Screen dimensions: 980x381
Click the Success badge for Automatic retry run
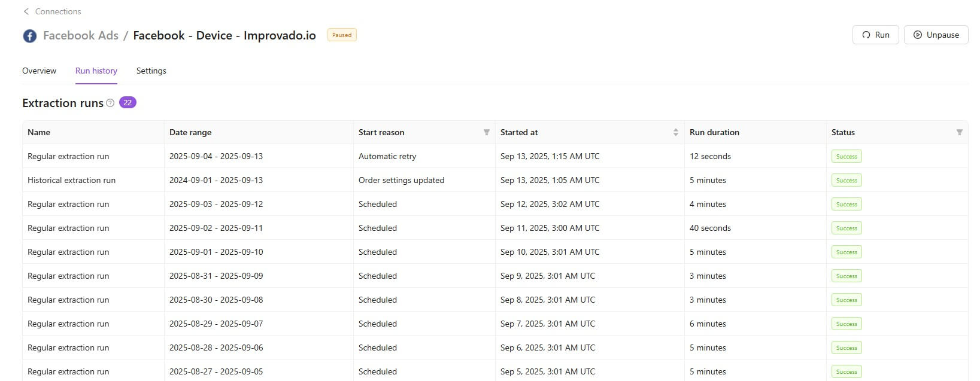(846, 156)
